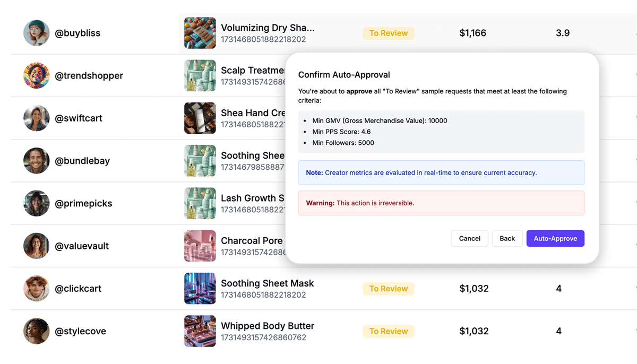Click the @primepicks profile avatar

tap(36, 203)
